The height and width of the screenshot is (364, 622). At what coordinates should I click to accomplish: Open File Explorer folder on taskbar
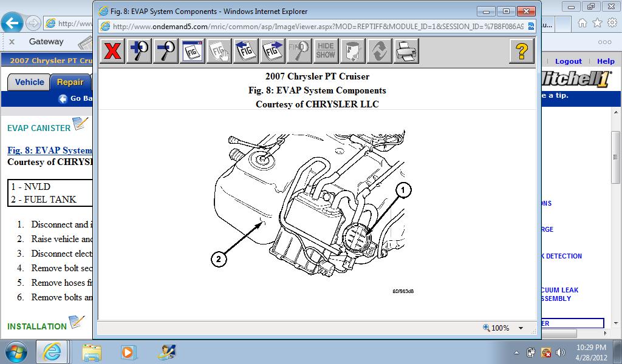92,352
